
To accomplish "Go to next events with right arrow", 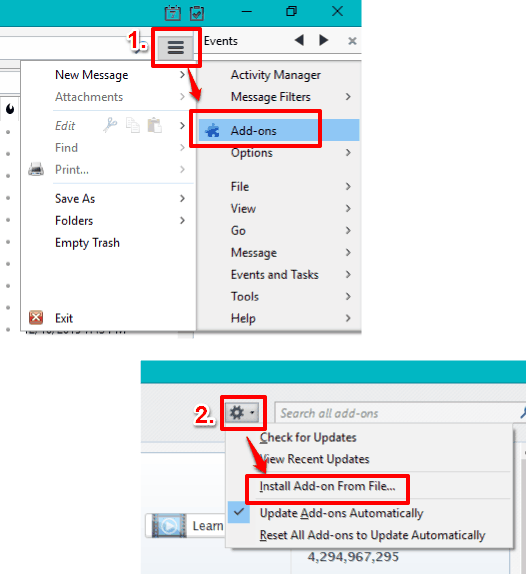I will coord(323,40).
